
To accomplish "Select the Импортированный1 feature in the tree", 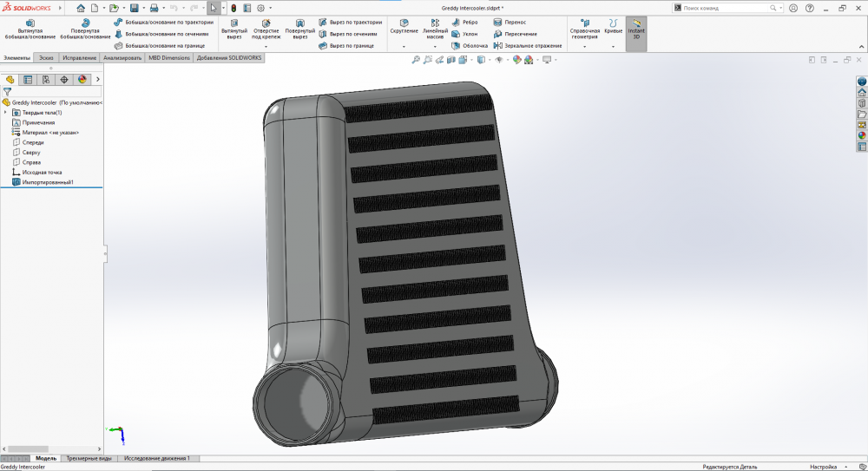I will point(48,182).
